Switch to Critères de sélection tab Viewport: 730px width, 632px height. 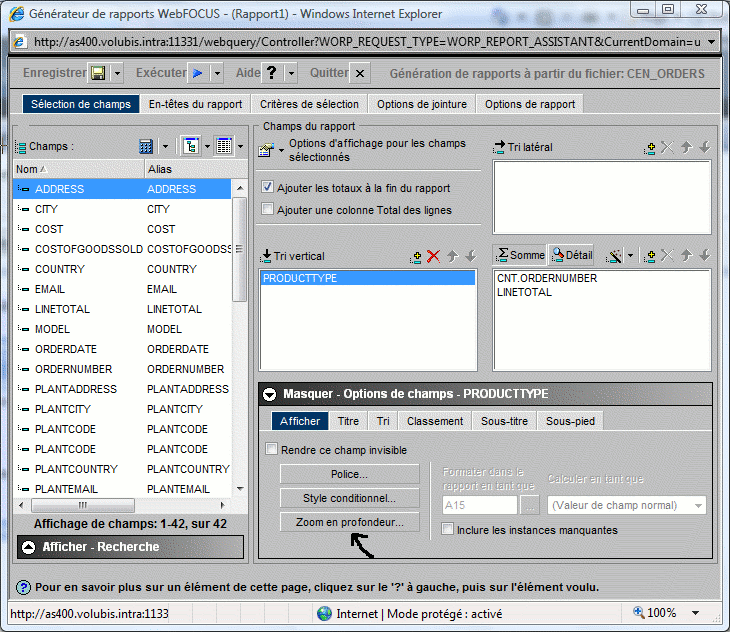(x=309, y=104)
